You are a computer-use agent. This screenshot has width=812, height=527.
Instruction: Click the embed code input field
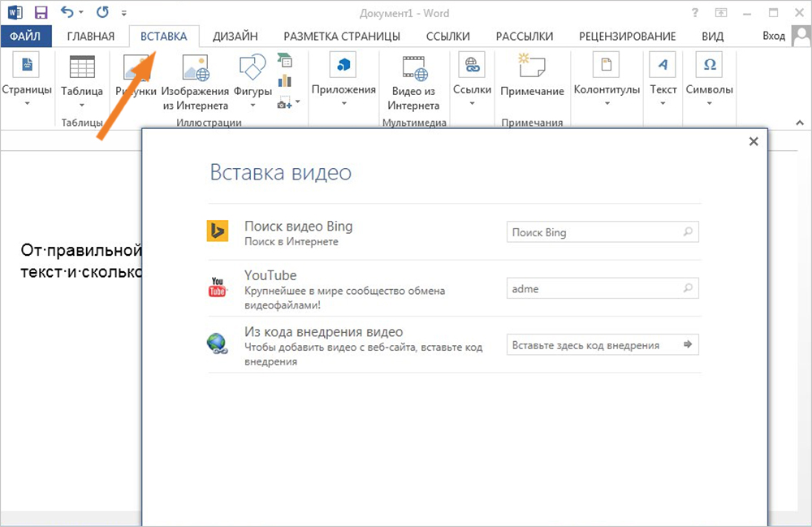603,345
